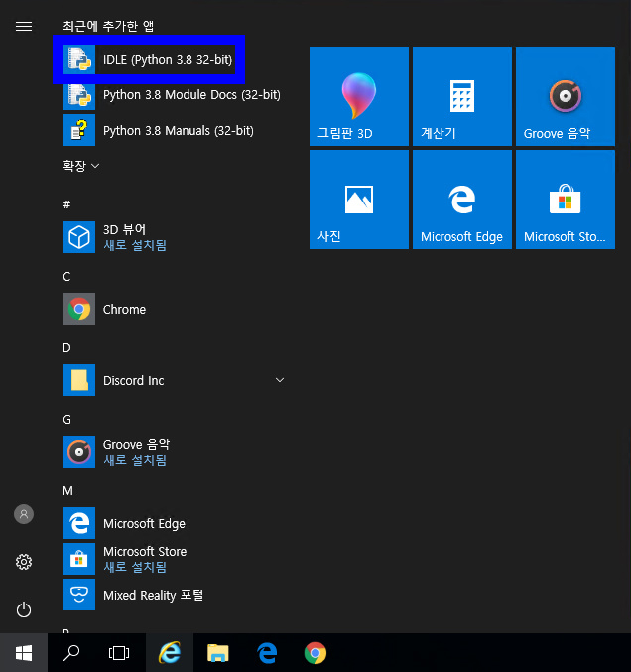Open the 계산기 calculator tile
This screenshot has height=672, width=631.
coord(462,96)
